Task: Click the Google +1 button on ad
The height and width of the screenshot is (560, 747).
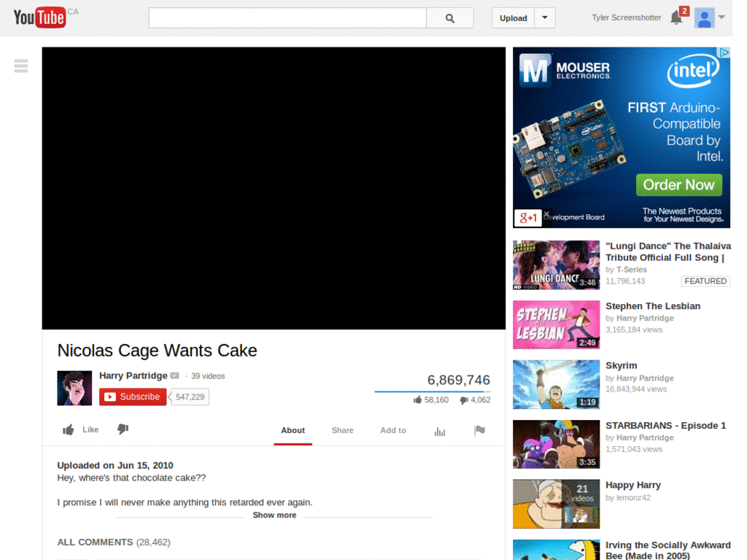Action: tap(528, 218)
